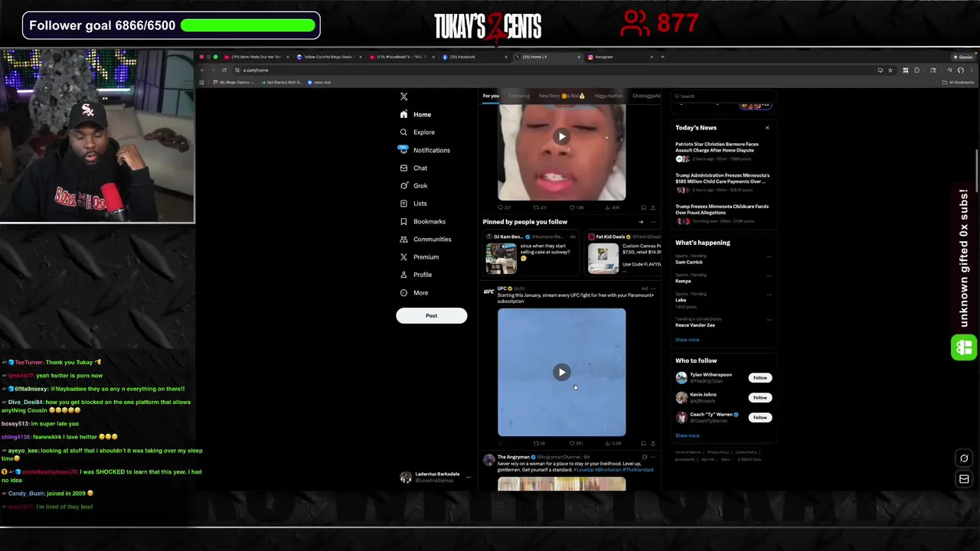Open Grok from the sidebar
The height and width of the screenshot is (551, 980).
click(x=413, y=186)
